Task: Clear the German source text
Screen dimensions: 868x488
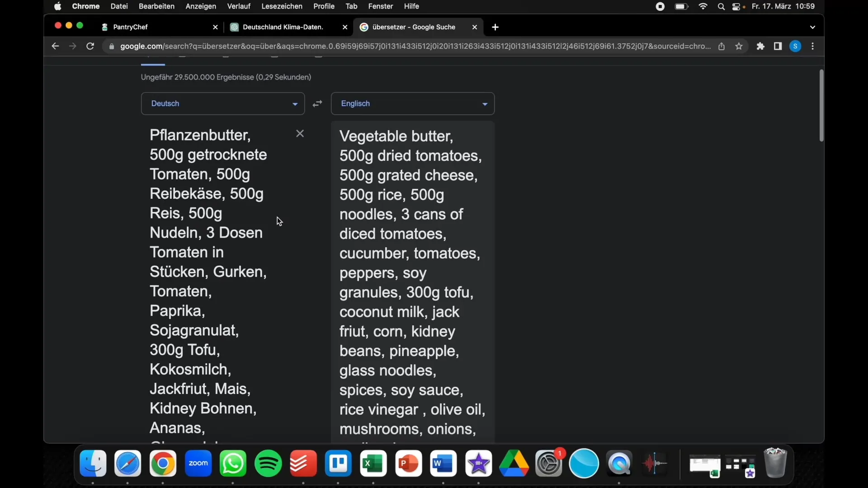Action: 300,134
